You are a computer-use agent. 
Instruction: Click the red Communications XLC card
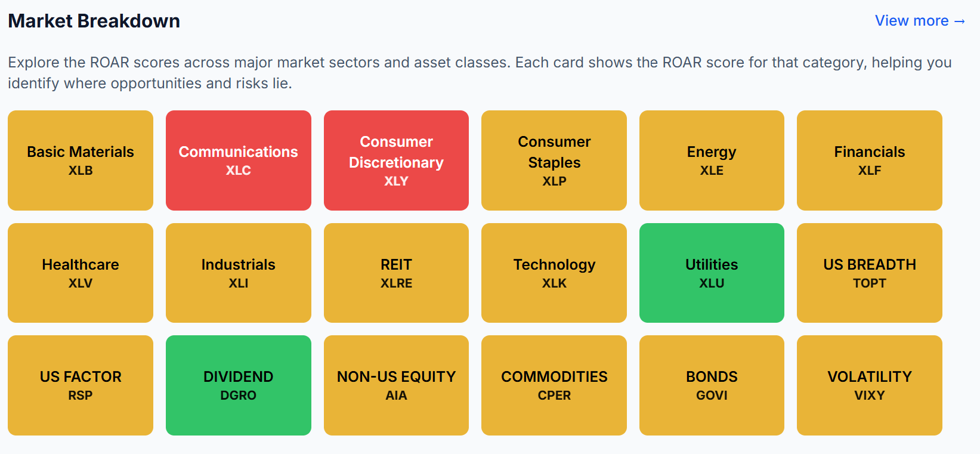(239, 160)
